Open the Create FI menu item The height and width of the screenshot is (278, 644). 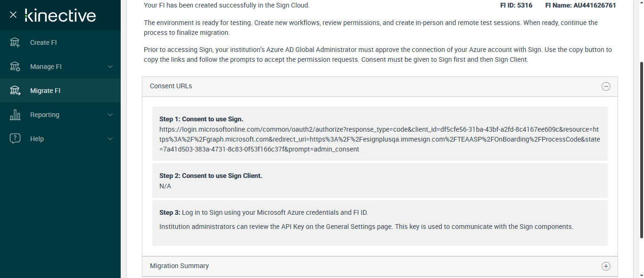[43, 42]
